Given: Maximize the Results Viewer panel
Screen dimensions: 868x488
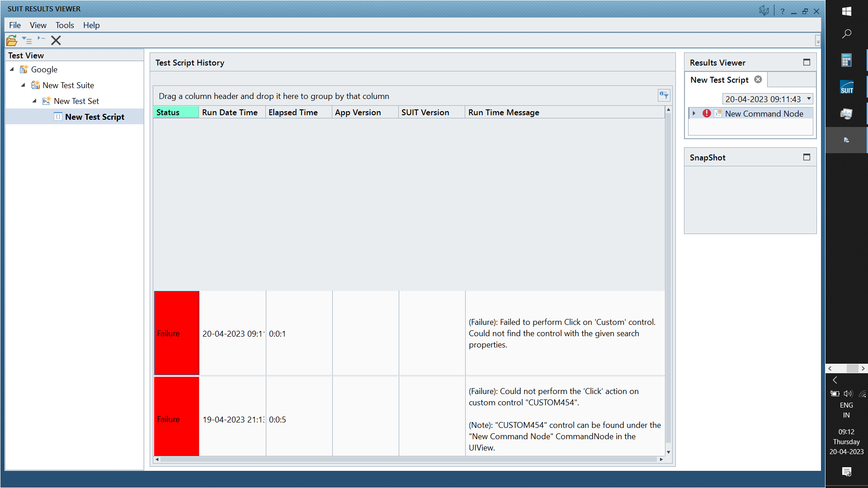Looking at the screenshot, I should click(x=807, y=62).
